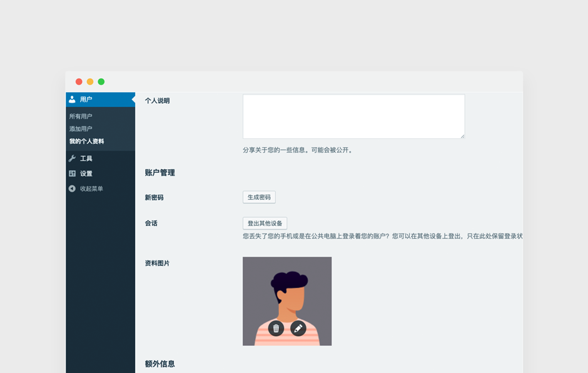The image size is (588, 373).
Task: Edit the profile picture with pencil icon
Action: point(298,329)
